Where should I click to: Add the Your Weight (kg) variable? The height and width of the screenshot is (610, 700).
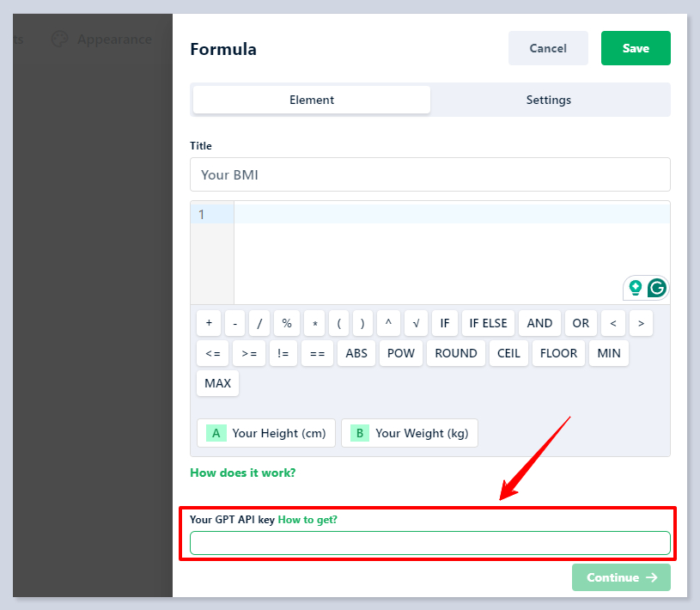410,433
